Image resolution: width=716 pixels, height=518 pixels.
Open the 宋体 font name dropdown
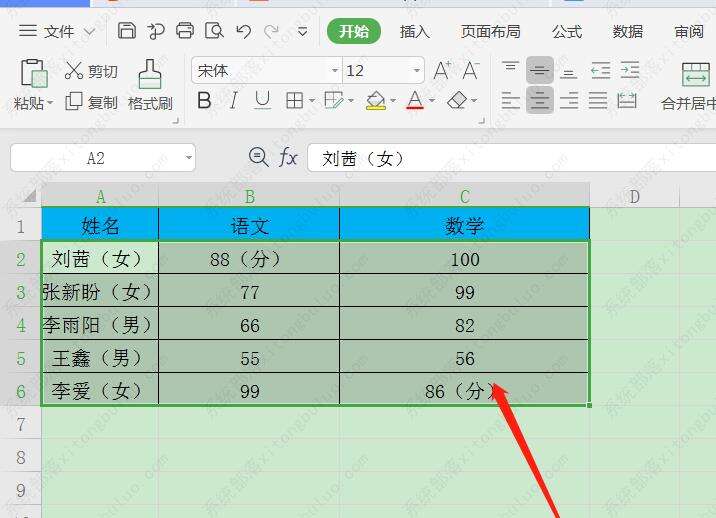click(x=335, y=70)
